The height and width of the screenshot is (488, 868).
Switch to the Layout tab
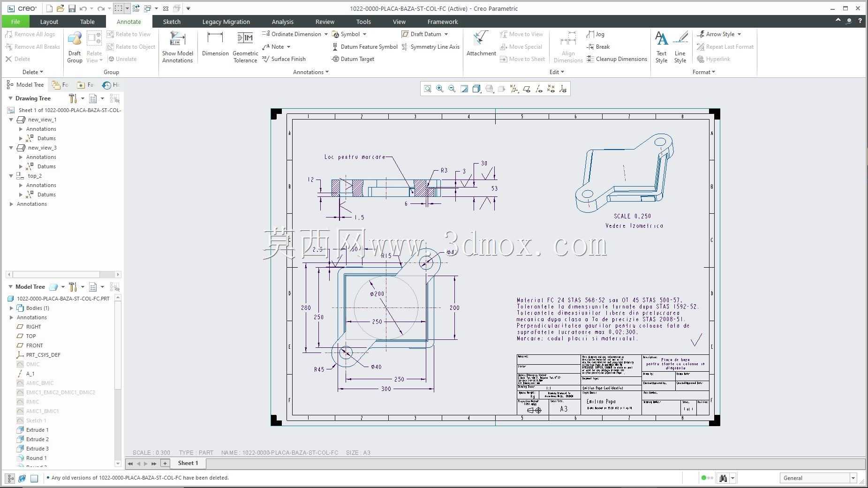[x=49, y=22]
